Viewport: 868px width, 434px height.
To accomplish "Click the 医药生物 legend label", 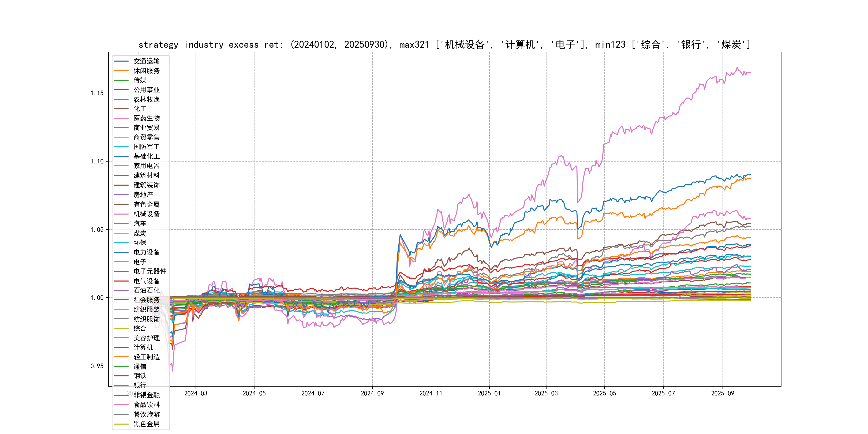I will click(146, 118).
